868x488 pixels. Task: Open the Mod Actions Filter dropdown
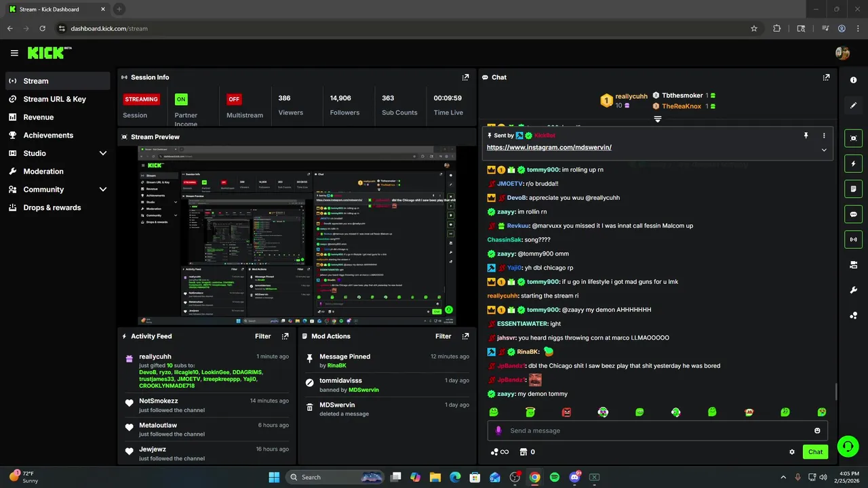pos(443,336)
